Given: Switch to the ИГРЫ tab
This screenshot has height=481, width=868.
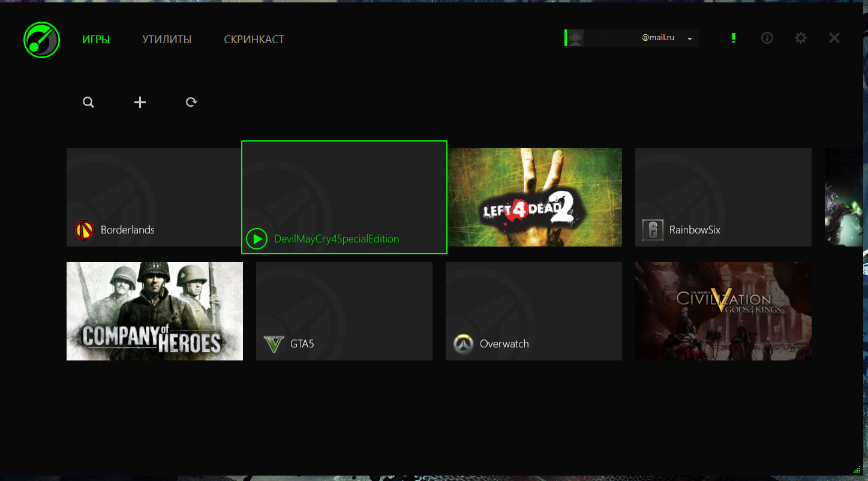Looking at the screenshot, I should tap(96, 40).
